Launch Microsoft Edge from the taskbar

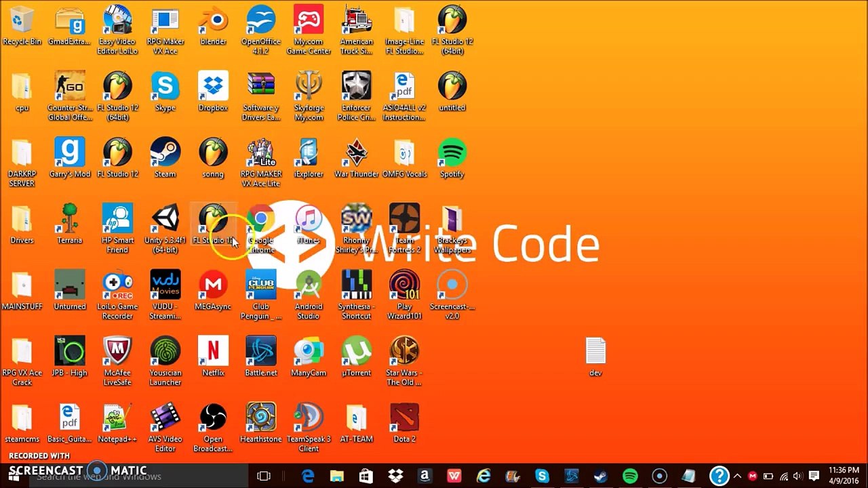(x=308, y=476)
